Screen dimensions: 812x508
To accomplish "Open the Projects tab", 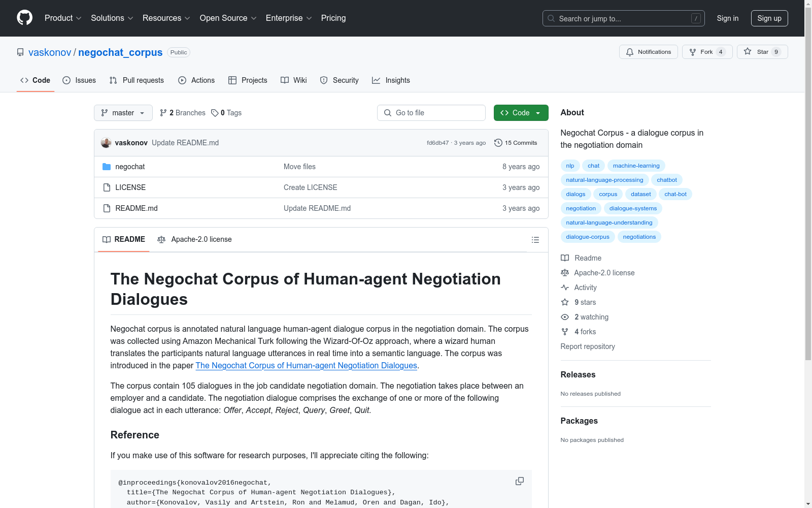I will [248, 80].
